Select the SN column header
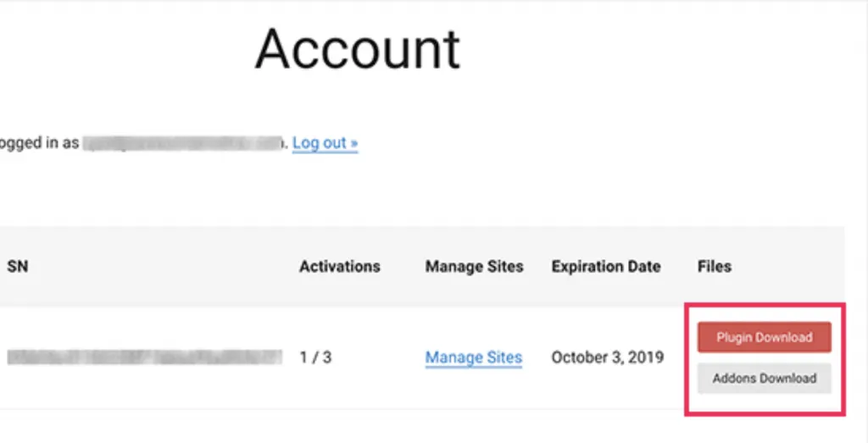The height and width of the screenshot is (443, 868). 19,266
